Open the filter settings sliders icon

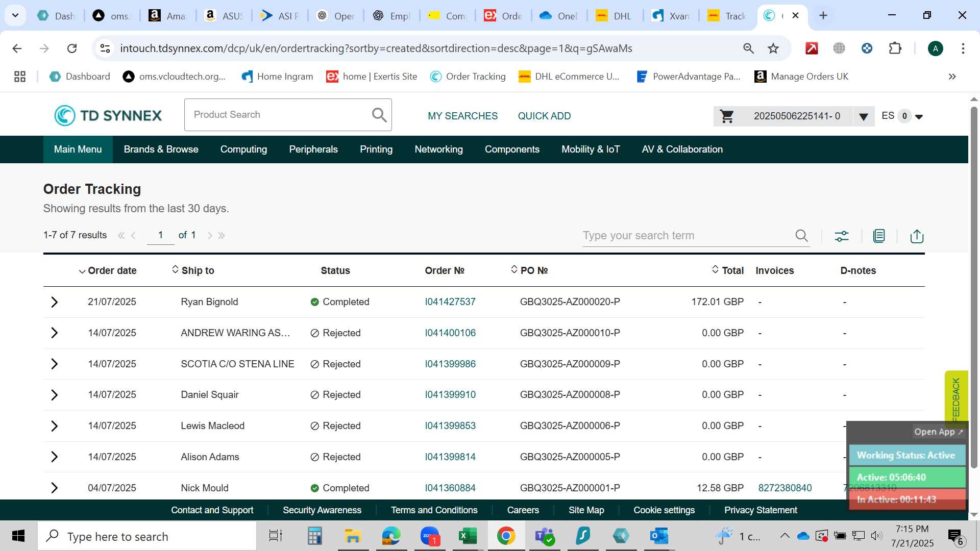[x=842, y=236]
